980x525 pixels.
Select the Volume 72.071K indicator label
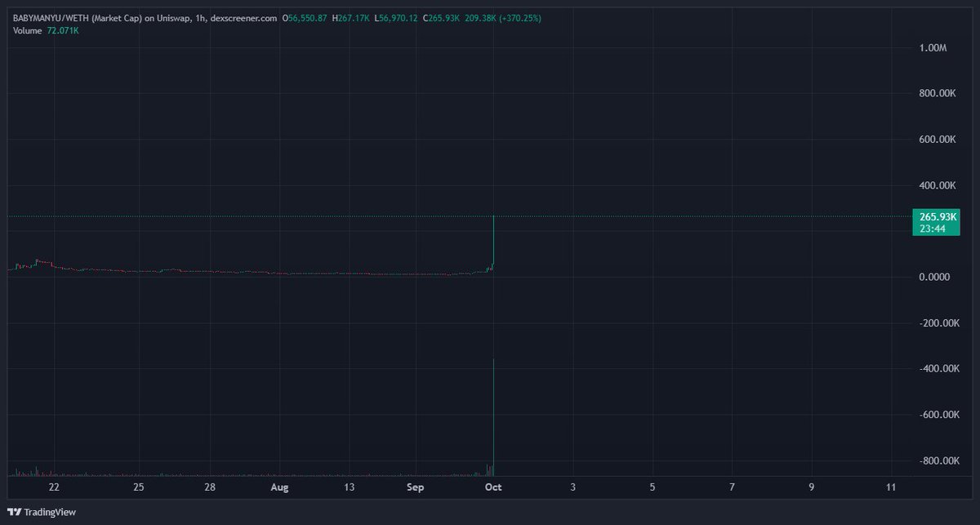[44, 30]
